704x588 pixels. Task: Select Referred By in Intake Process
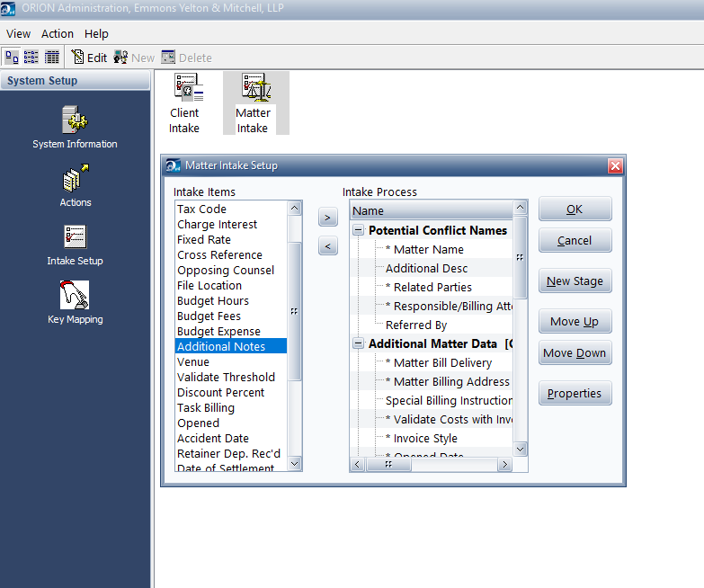click(x=416, y=325)
